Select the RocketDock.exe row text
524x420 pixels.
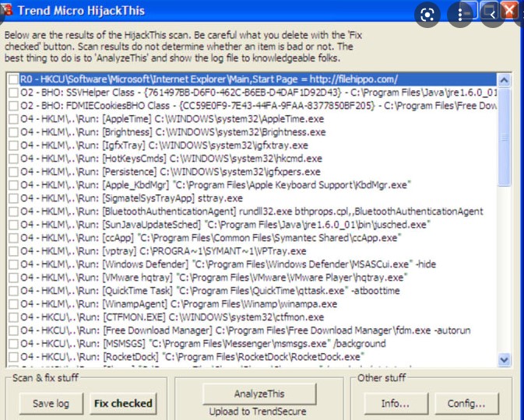coord(192,357)
